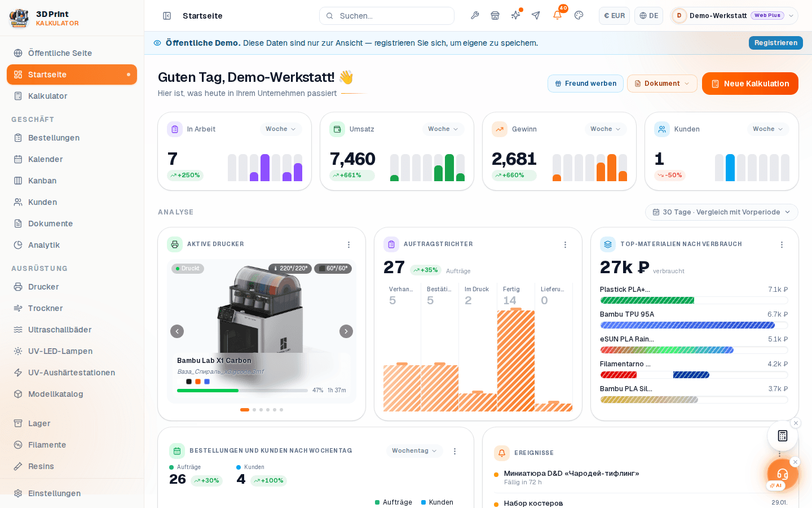Open Filamente in the sidebar
This screenshot has width=812, height=508.
point(72,445)
